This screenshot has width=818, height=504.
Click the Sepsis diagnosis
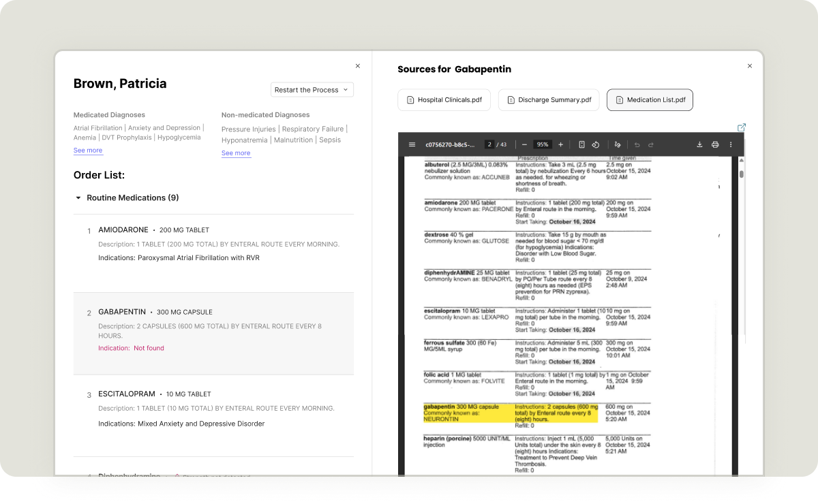tap(331, 140)
